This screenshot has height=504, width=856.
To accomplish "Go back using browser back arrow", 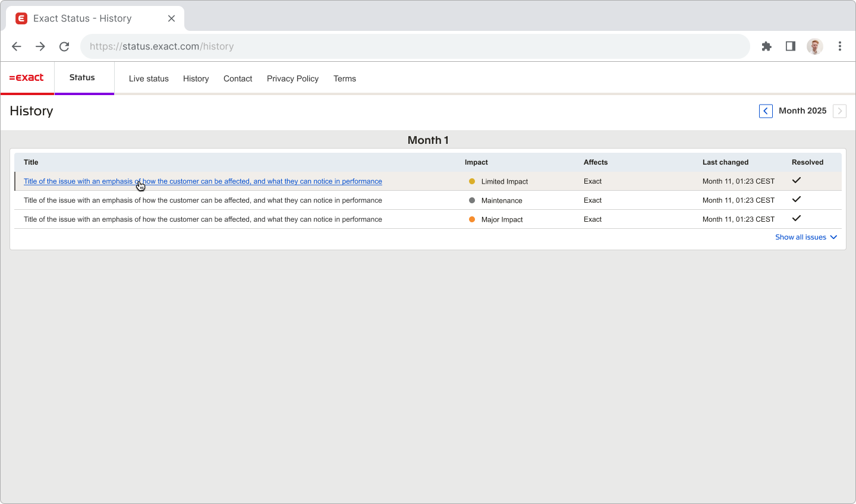I will 17,46.
